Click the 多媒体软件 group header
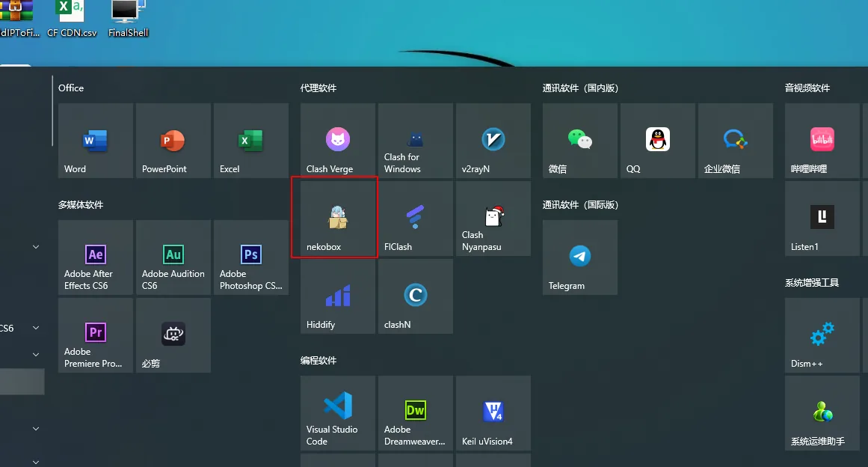This screenshot has height=467, width=868. coord(81,205)
